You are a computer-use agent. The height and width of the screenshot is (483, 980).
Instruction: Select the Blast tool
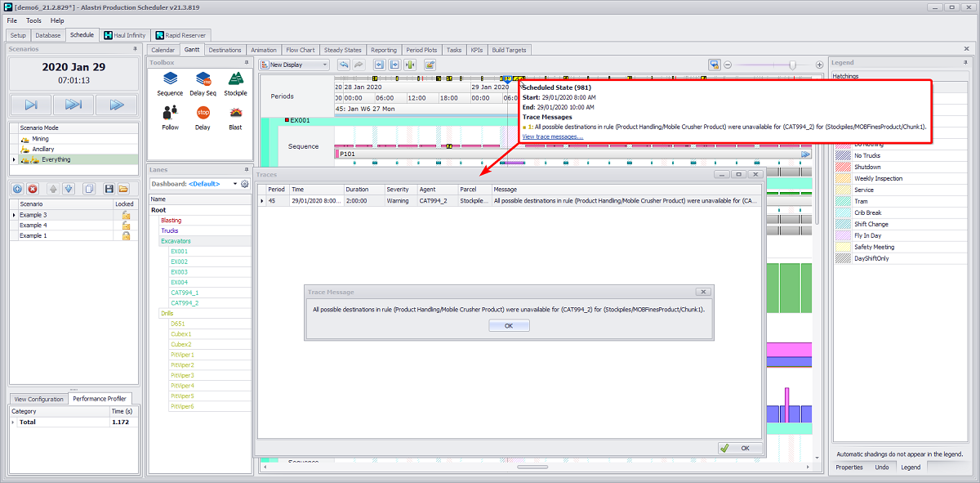(235, 118)
